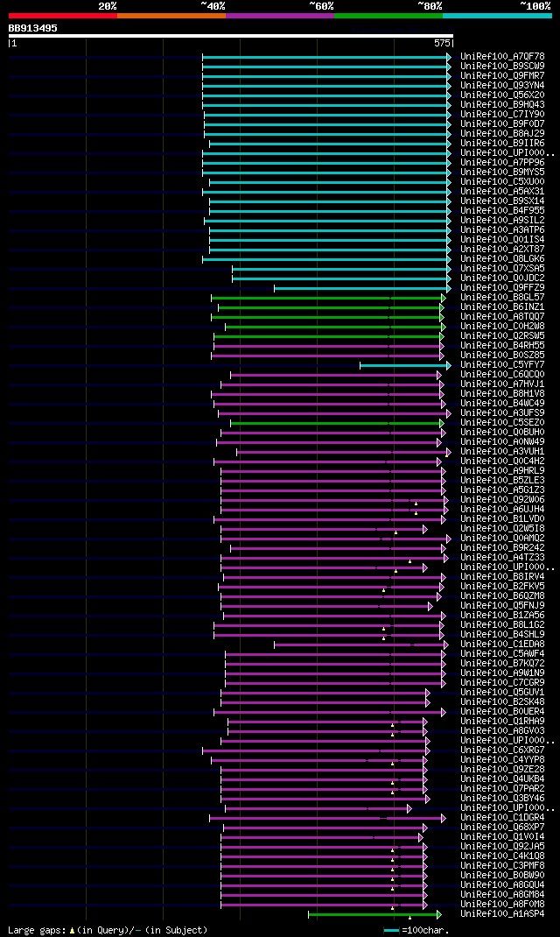Select the UniRef100_A7PP96 label
This screenshot has width=560, height=937.
(502, 163)
